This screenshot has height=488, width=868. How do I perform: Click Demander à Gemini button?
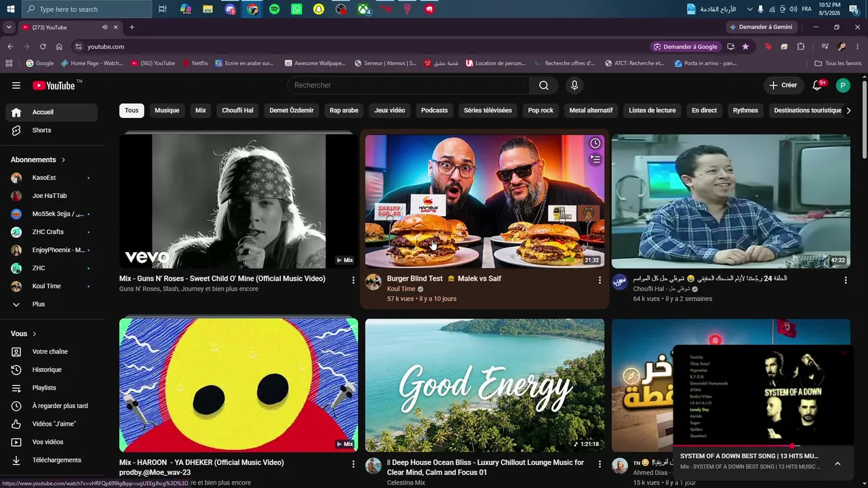[760, 27]
